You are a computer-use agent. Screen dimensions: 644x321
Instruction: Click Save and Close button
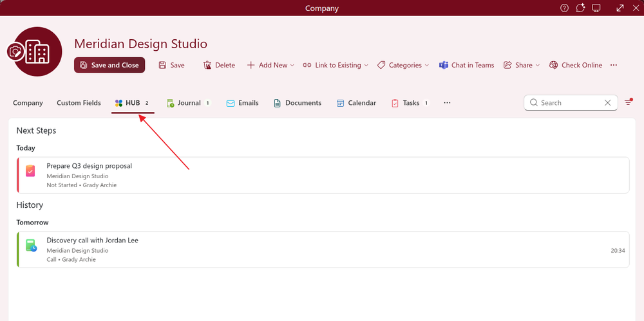click(109, 65)
